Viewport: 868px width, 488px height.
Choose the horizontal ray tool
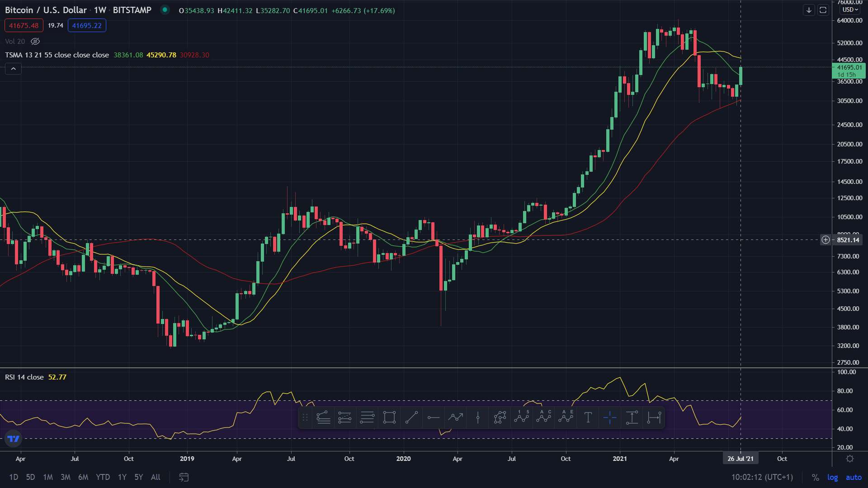pos(433,418)
